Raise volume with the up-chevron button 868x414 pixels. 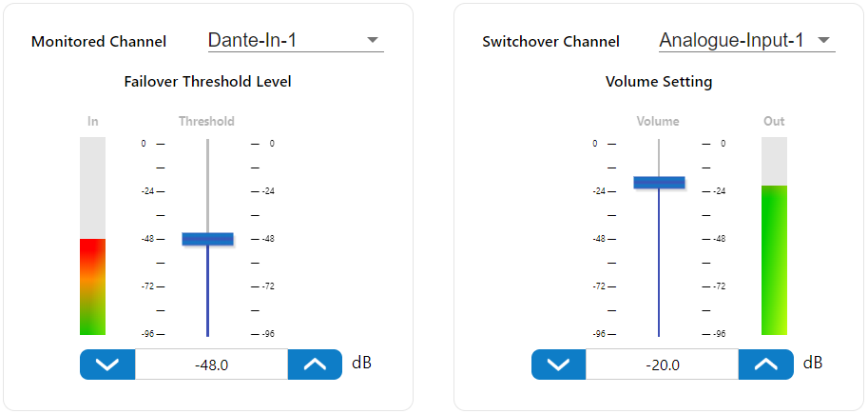[765, 365]
